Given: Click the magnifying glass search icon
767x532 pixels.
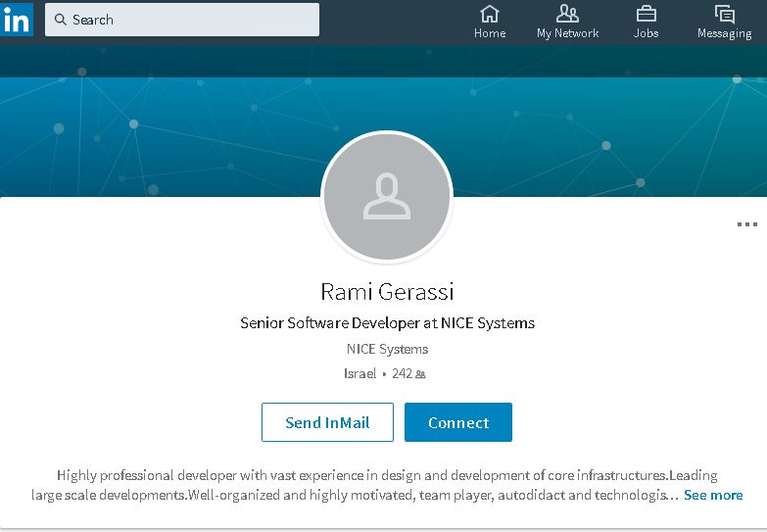Looking at the screenshot, I should tap(60, 20).
